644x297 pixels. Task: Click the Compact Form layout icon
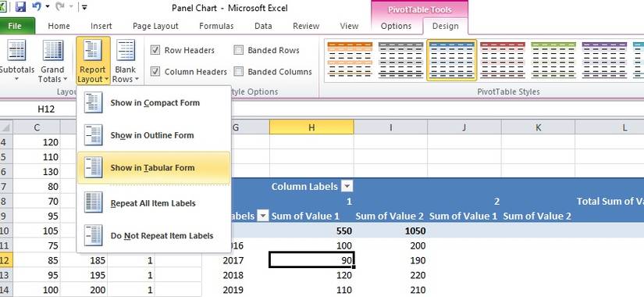click(x=93, y=103)
